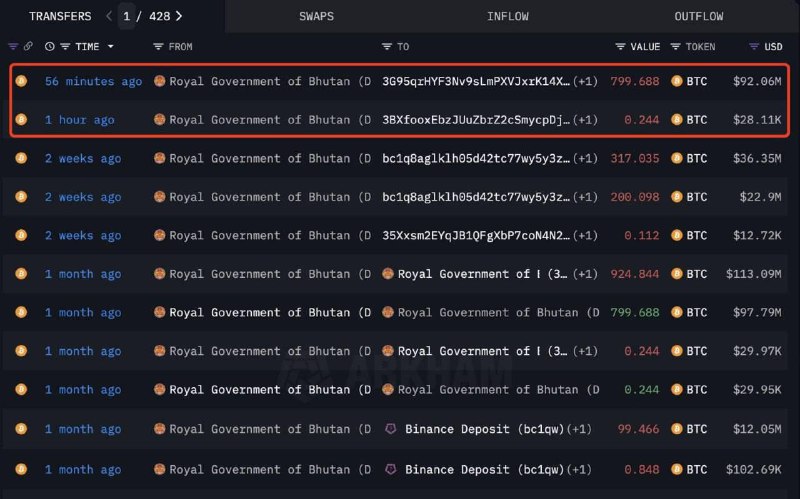Screen dimensions: 800x499
Task: Click the link chain icon in header
Action: click(28, 46)
